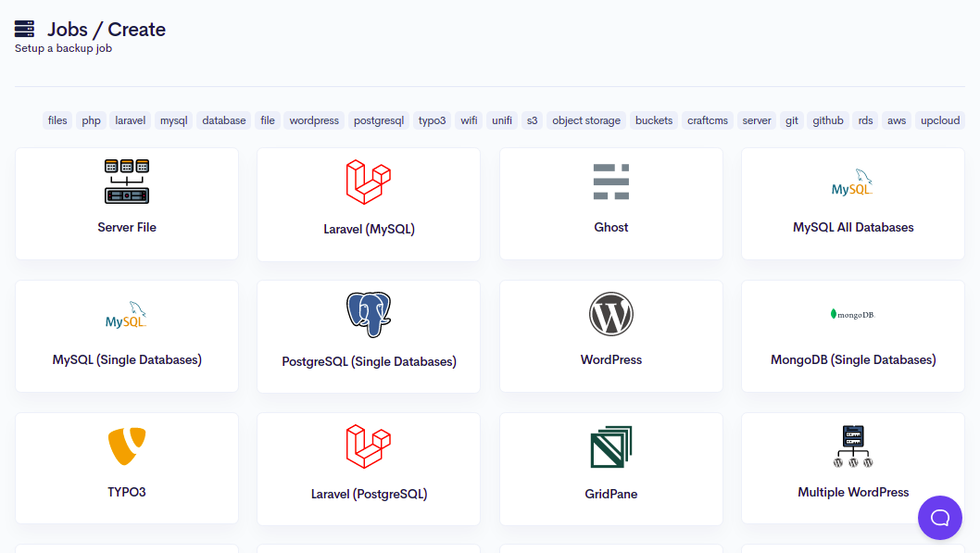Image resolution: width=980 pixels, height=553 pixels.
Task: Filter by the aws tag
Action: click(x=897, y=120)
